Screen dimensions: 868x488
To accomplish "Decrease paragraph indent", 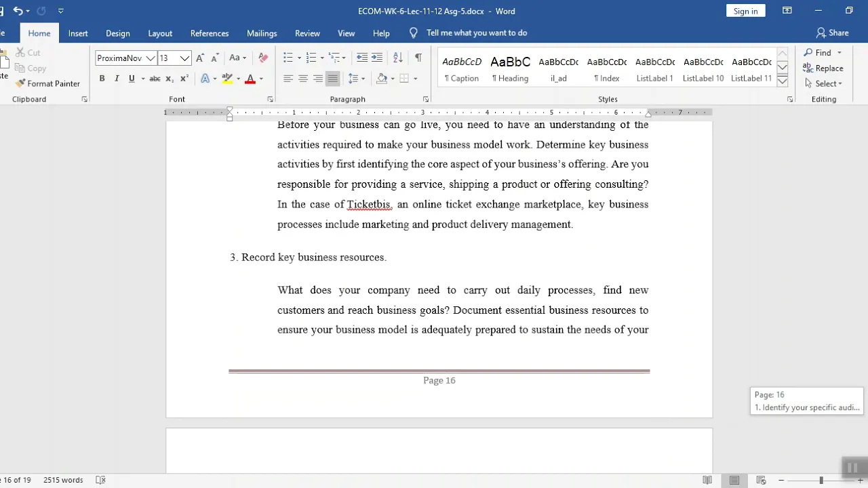I will click(x=362, y=58).
